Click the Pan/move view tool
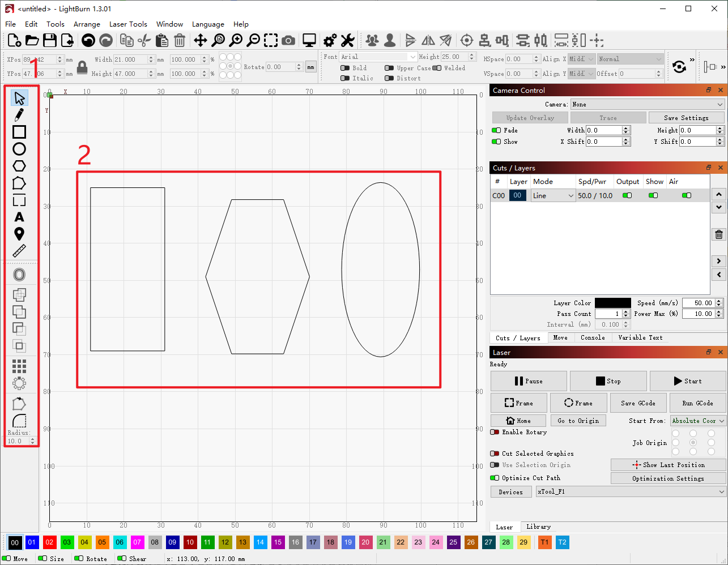Viewport: 728px width, 565px height. pyautogui.click(x=200, y=40)
